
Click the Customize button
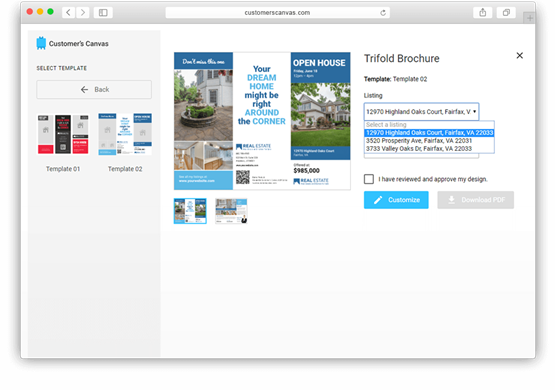point(396,200)
